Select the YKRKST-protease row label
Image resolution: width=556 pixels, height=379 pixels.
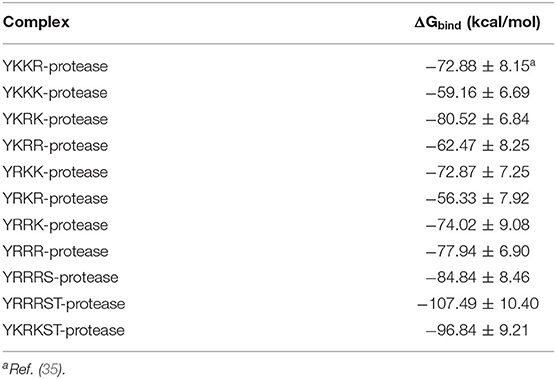click(64, 330)
